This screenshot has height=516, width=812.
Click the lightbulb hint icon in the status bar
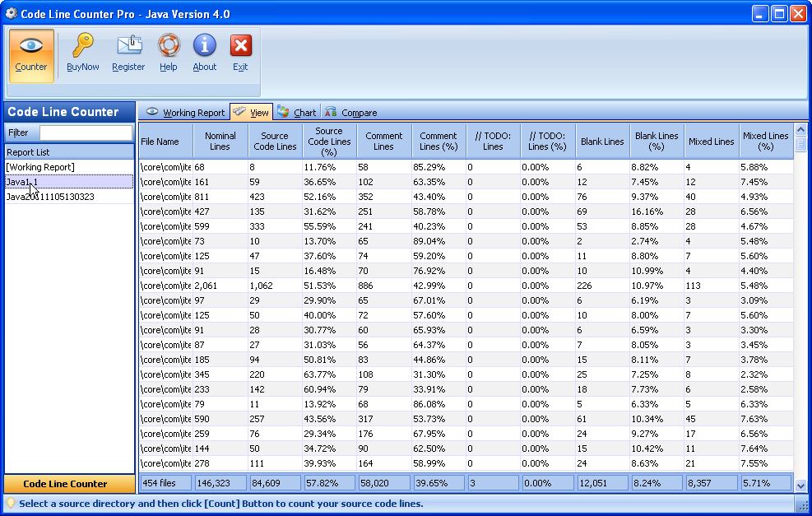(x=11, y=504)
